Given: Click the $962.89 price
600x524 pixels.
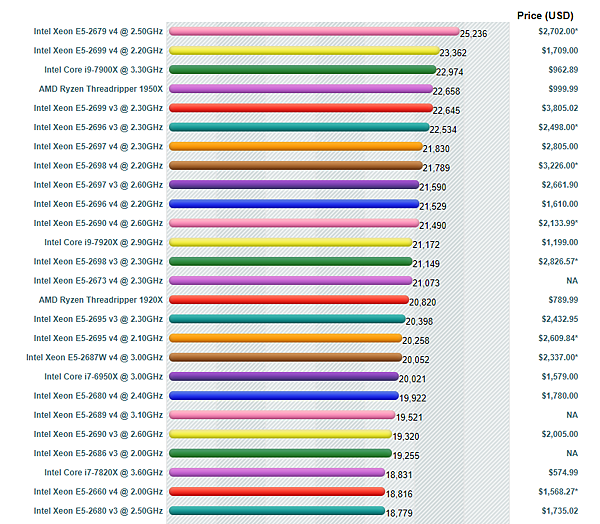Looking at the screenshot, I should (563, 70).
